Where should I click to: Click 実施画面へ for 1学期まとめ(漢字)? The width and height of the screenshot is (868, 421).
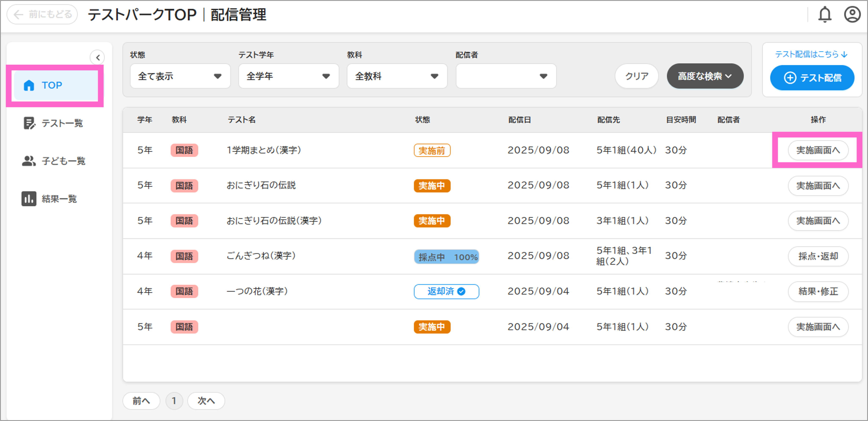[818, 150]
